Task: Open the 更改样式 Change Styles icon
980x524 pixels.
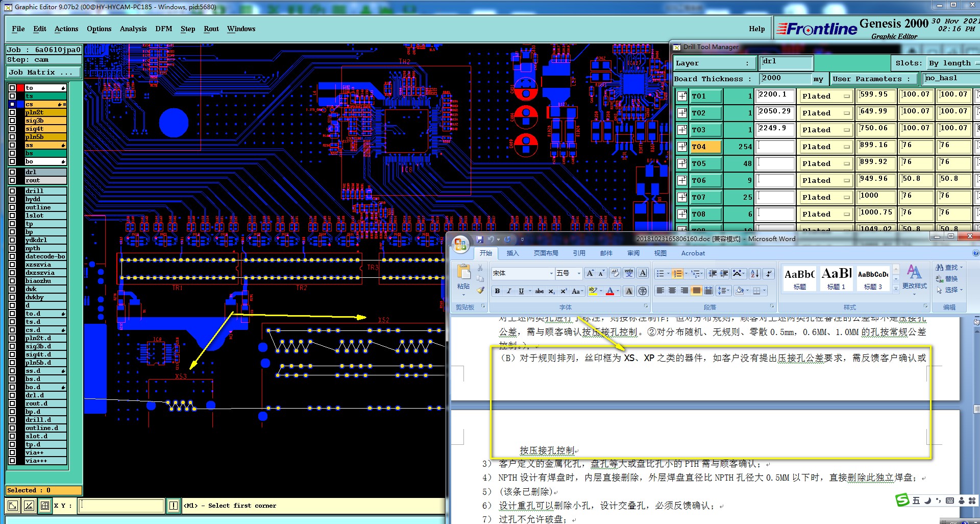Action: click(x=914, y=277)
